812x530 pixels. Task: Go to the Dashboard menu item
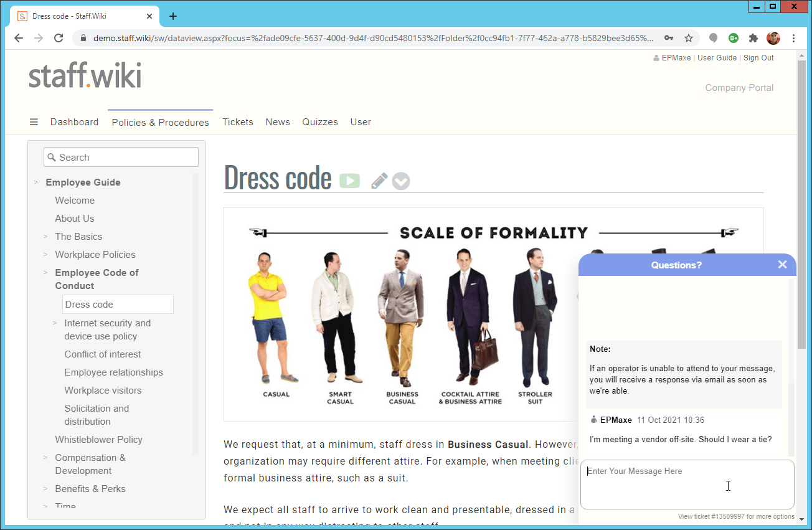coord(74,122)
